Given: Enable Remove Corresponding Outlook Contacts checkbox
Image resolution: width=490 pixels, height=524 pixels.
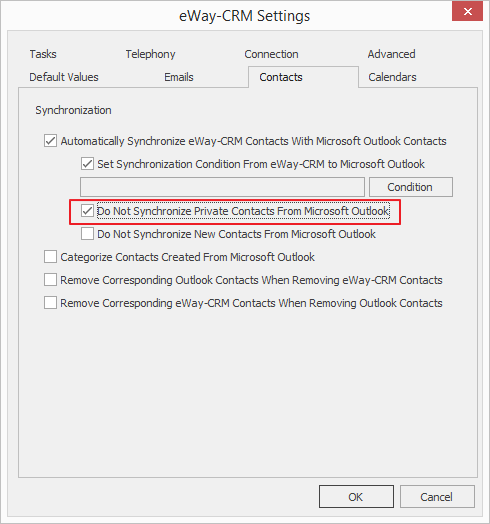Looking at the screenshot, I should click(50, 280).
